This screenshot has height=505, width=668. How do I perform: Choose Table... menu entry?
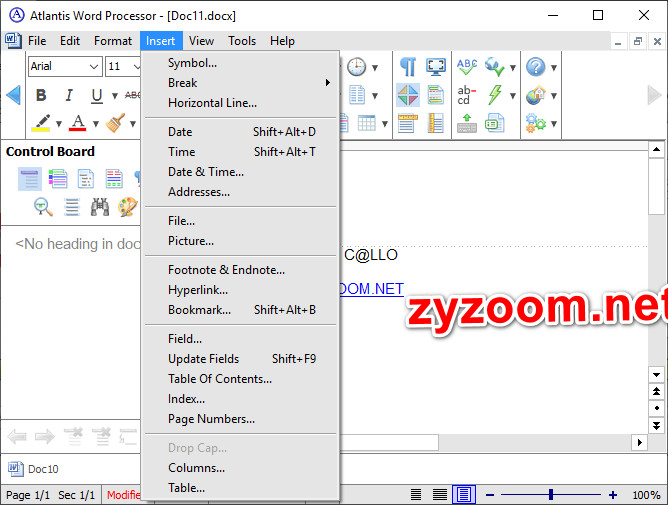click(x=241, y=488)
